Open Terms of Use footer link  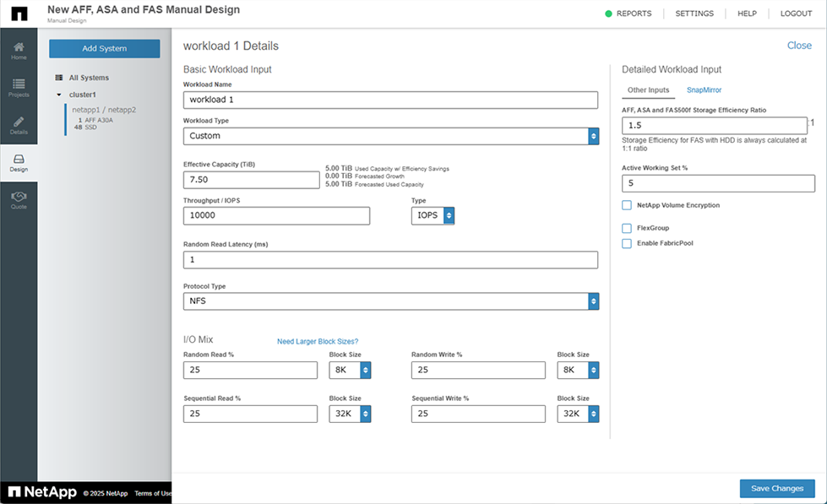tap(152, 494)
